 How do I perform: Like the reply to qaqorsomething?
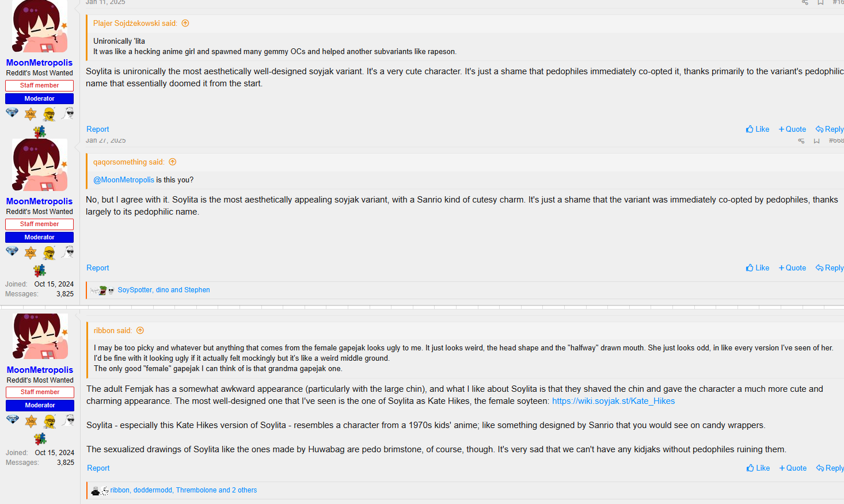[757, 268]
